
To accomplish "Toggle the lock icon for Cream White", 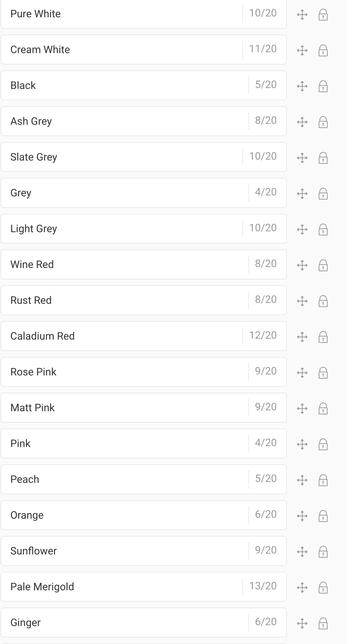I will click(x=323, y=50).
